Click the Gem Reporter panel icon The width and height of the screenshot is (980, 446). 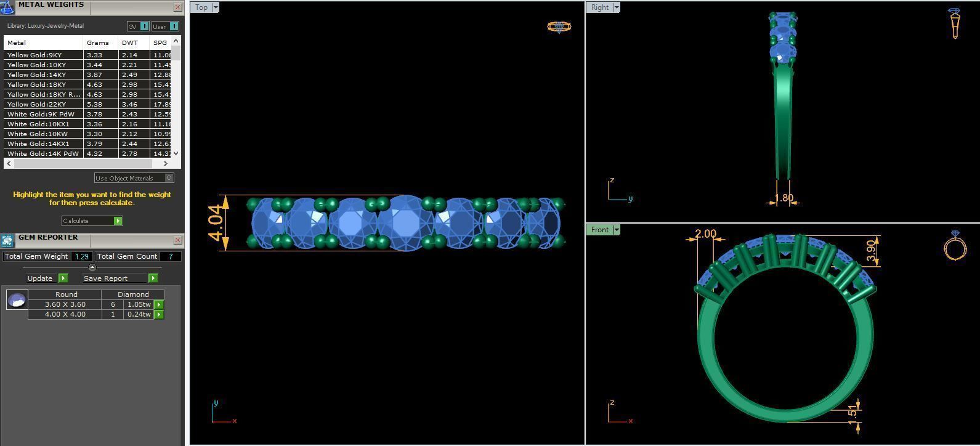(7, 240)
